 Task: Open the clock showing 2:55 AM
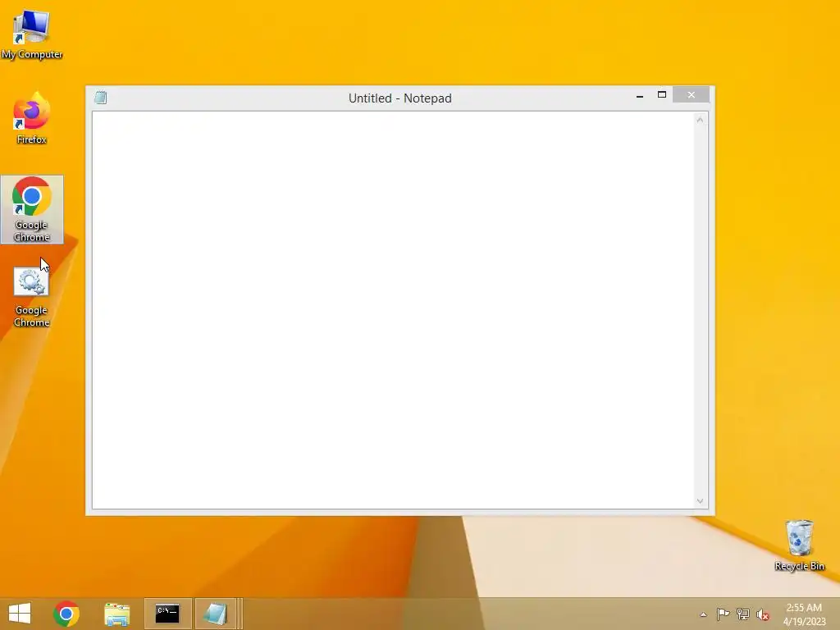coord(804,614)
